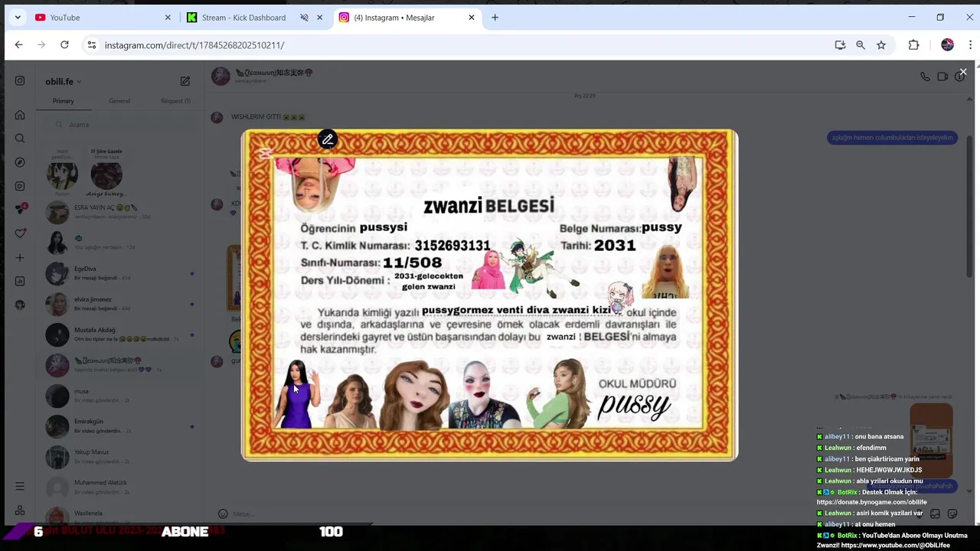Click the Create plus icon
This screenshot has height=551, width=980.
20,258
